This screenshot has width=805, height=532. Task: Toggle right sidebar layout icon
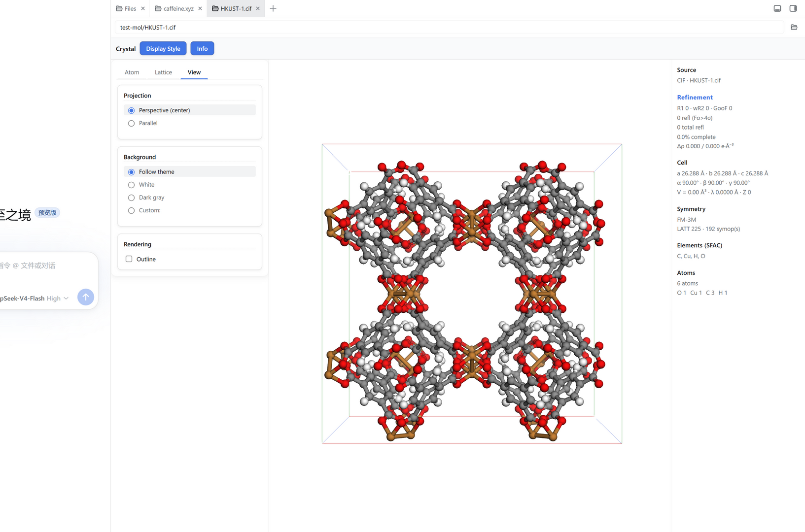(793, 8)
